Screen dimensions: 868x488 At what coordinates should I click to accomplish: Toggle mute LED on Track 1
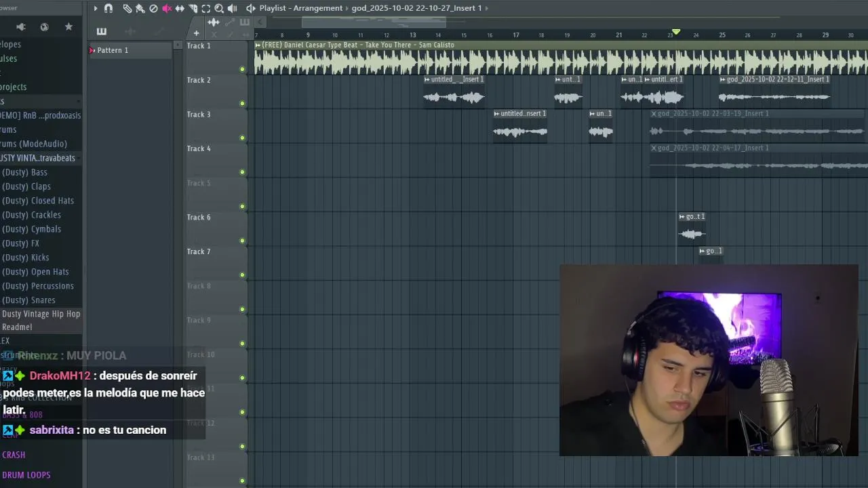242,69
